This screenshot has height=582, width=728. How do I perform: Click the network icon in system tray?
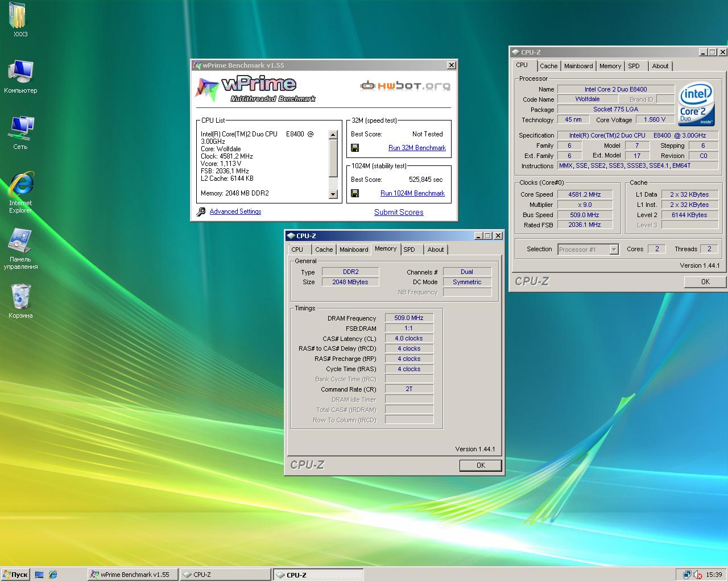point(687,575)
